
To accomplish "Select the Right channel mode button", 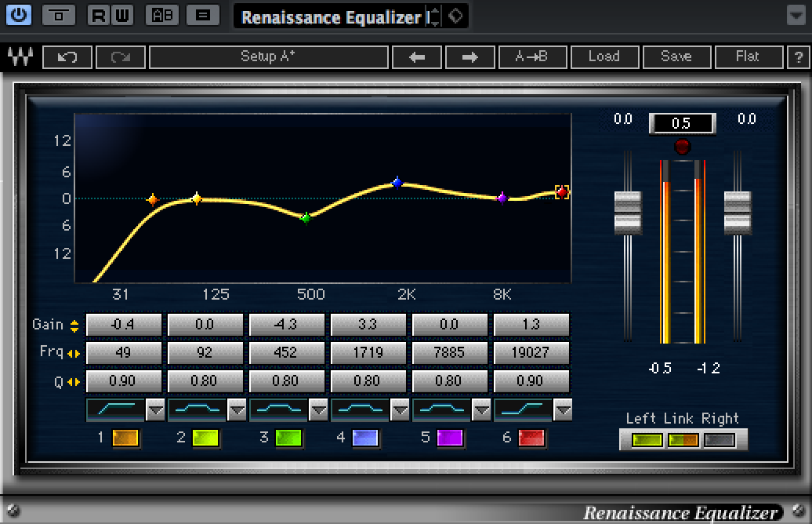I will tap(720, 441).
